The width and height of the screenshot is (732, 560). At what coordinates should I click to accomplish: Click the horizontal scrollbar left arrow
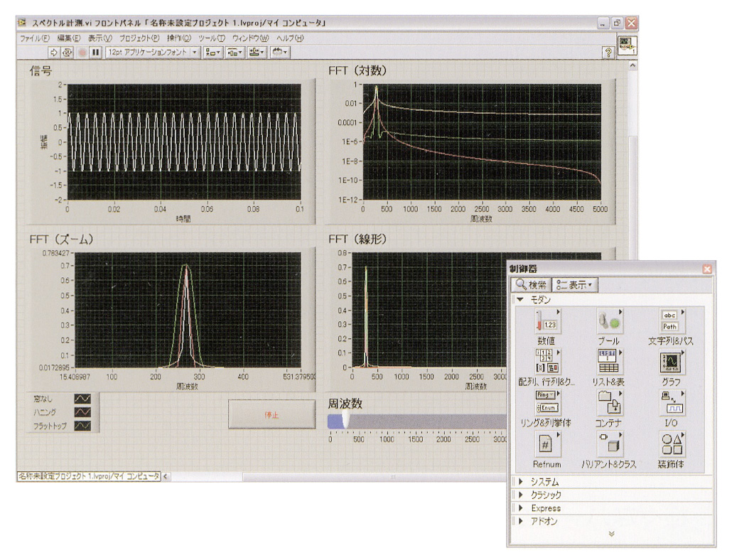click(166, 476)
